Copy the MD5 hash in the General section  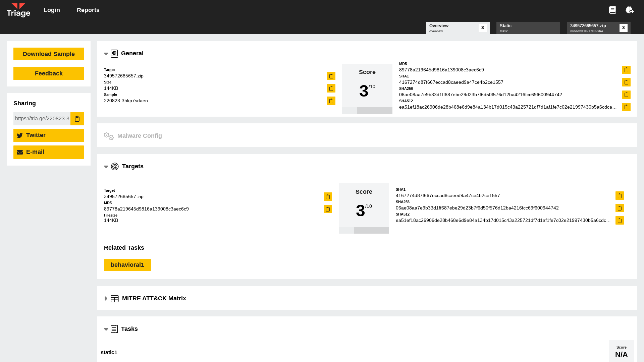(626, 70)
